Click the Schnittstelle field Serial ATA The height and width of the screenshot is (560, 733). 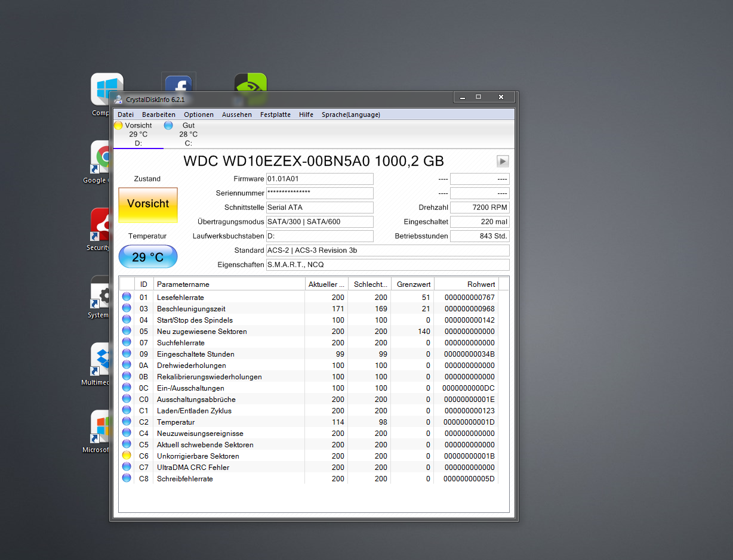tap(320, 208)
